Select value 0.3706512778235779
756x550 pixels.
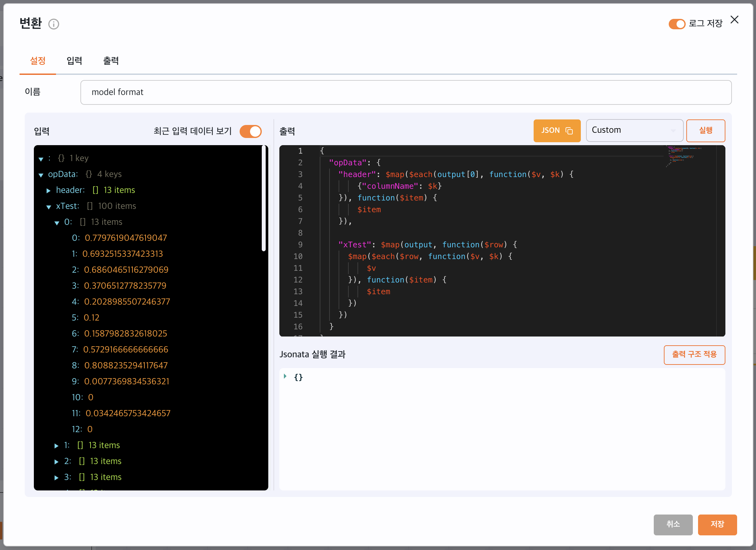(x=125, y=286)
